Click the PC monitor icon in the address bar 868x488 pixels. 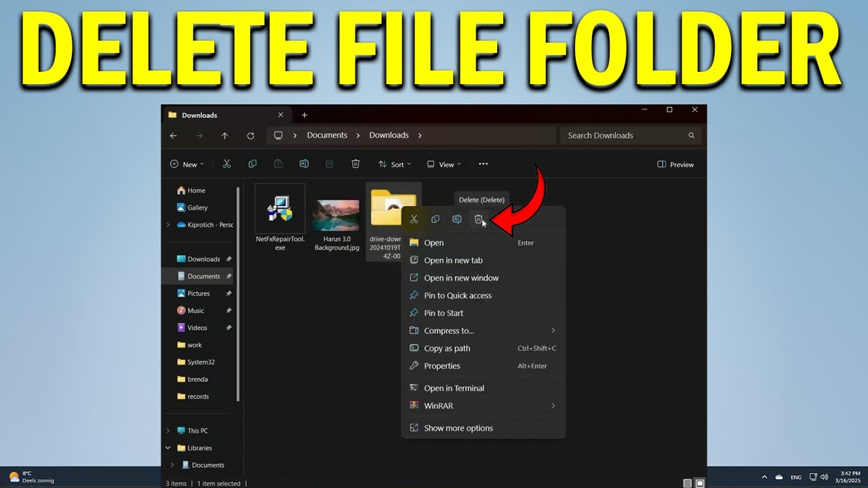278,136
